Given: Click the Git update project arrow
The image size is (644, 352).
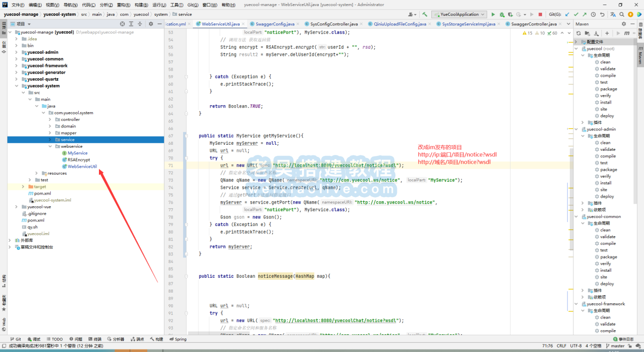Looking at the screenshot, I should point(567,15).
